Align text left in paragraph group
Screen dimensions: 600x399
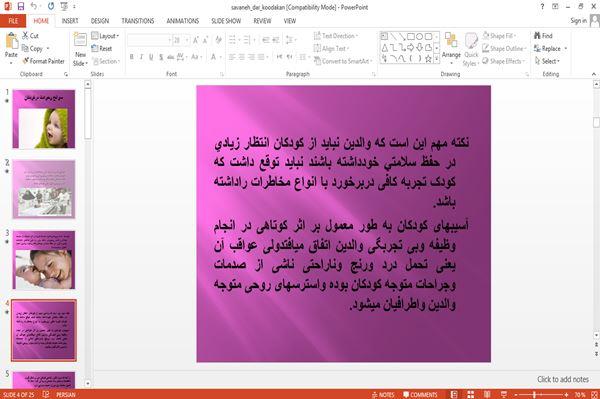point(232,57)
